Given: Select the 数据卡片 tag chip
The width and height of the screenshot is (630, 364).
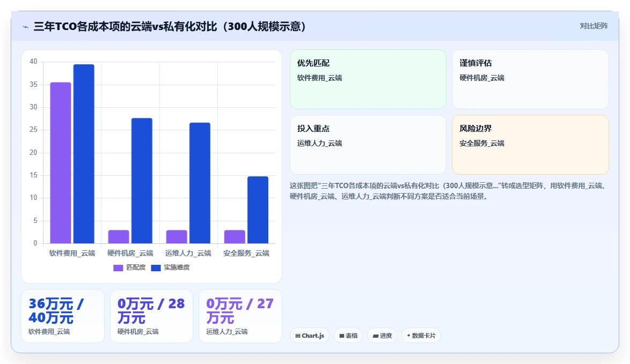Looking at the screenshot, I should (x=421, y=336).
